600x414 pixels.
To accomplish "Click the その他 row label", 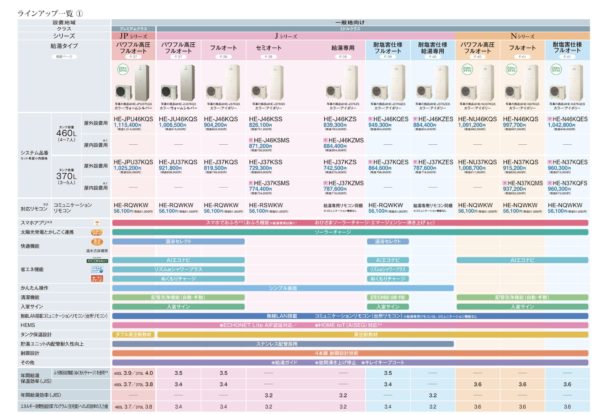I will 28,362.
